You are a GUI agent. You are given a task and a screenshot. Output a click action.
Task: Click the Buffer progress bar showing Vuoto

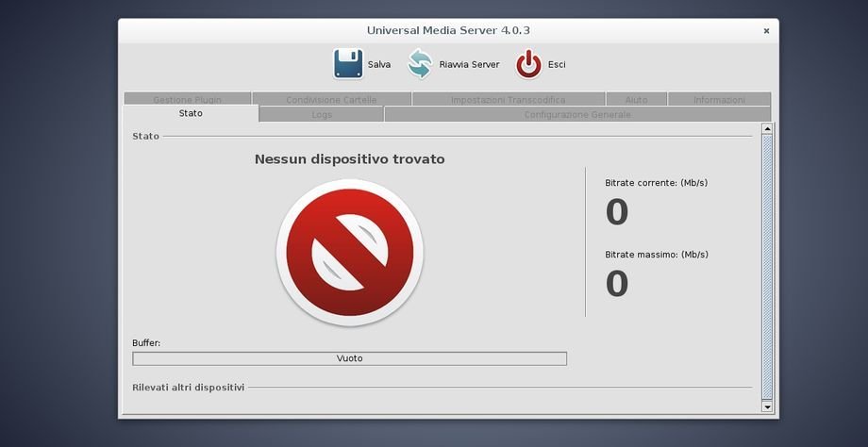tap(349, 358)
